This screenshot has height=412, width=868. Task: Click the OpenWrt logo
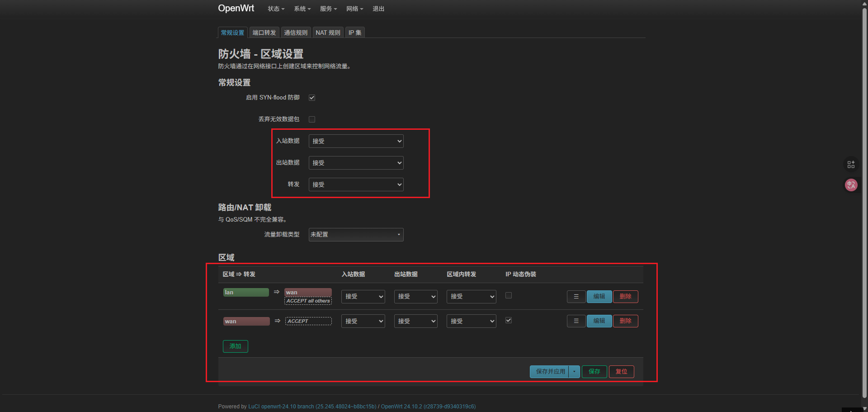[236, 9]
